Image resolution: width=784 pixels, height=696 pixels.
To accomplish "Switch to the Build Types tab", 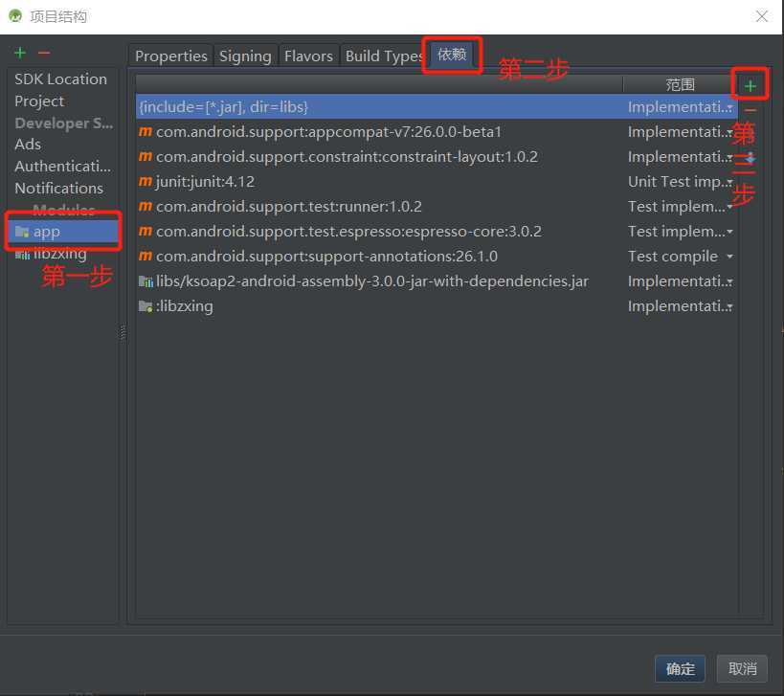I will pos(384,56).
